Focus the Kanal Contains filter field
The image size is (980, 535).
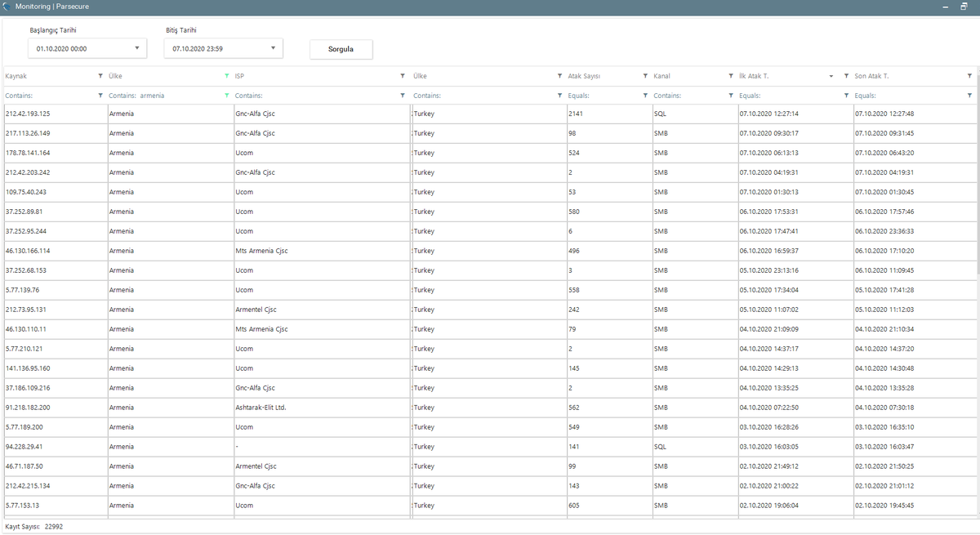(689, 96)
